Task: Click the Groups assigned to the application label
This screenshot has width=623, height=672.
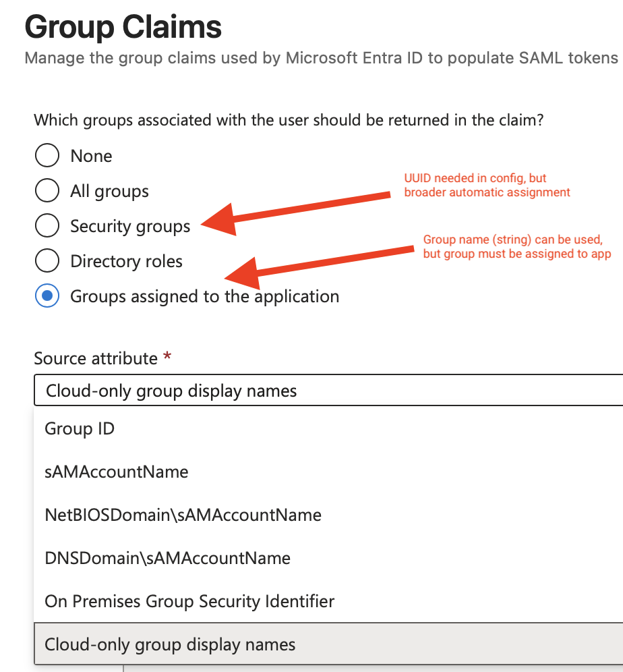Action: click(204, 296)
